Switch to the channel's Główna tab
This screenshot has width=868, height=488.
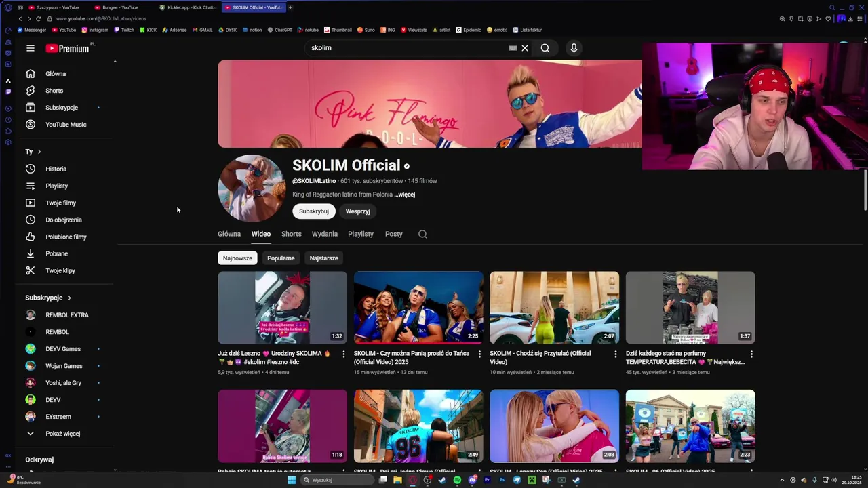(x=229, y=234)
